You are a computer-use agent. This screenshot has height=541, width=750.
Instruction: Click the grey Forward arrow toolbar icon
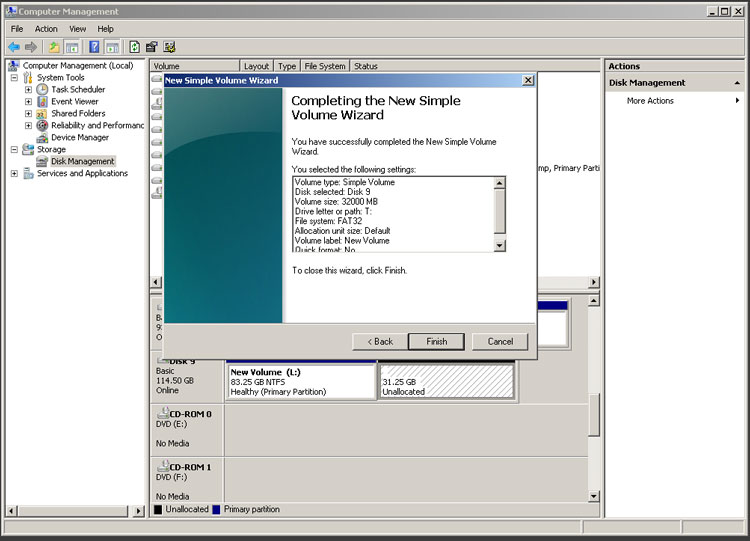coord(31,47)
